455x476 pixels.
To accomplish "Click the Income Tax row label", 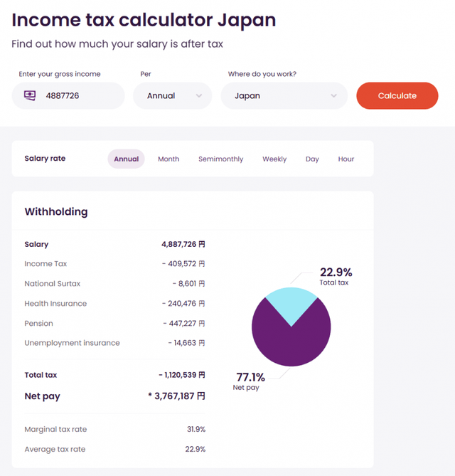I will [45, 264].
